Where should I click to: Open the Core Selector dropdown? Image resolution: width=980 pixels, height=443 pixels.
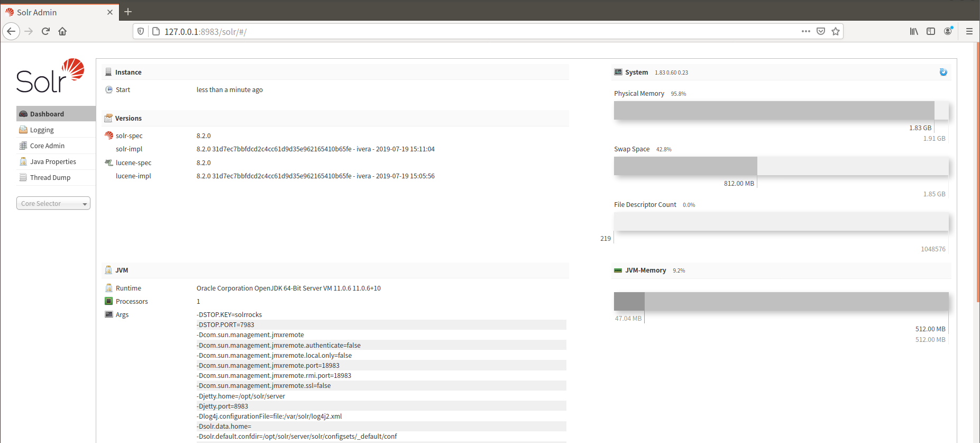(53, 203)
